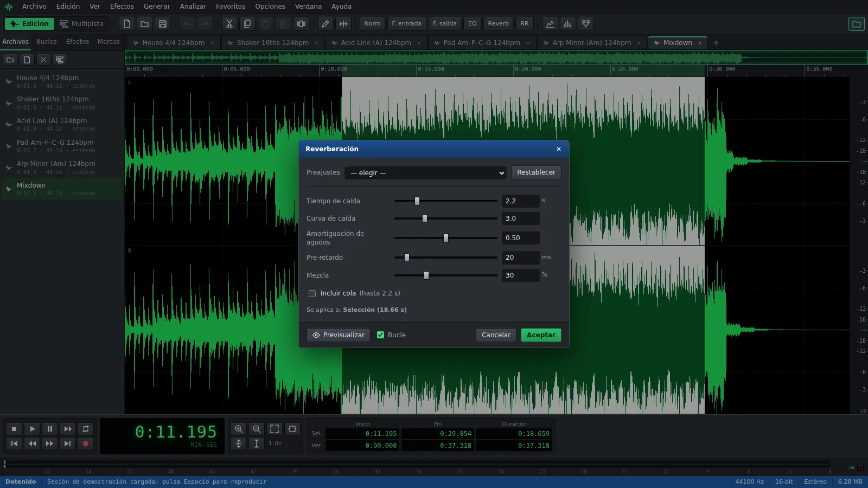Select the pencil draw tool icon

325,24
